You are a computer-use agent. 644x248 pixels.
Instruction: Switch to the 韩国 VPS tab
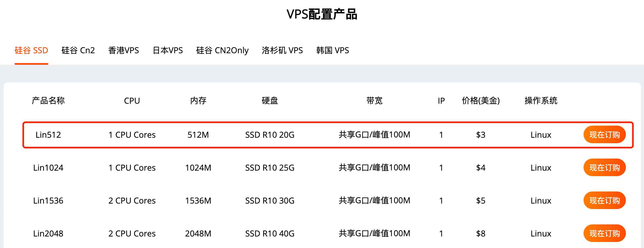(332, 50)
